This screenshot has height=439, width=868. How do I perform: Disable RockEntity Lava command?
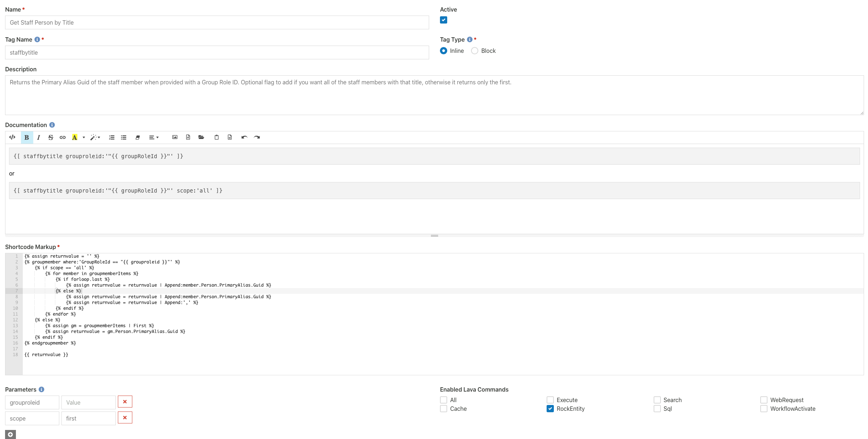550,409
